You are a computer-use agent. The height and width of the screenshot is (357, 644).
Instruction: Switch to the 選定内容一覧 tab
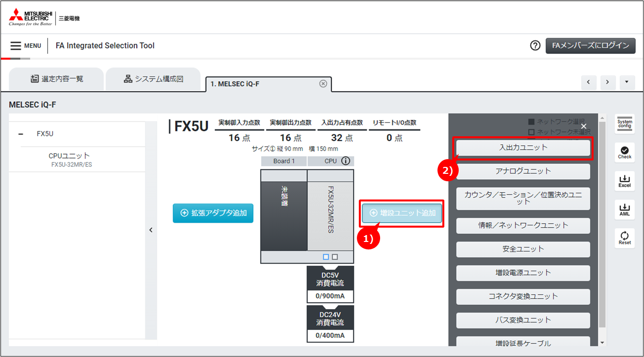[x=56, y=79]
